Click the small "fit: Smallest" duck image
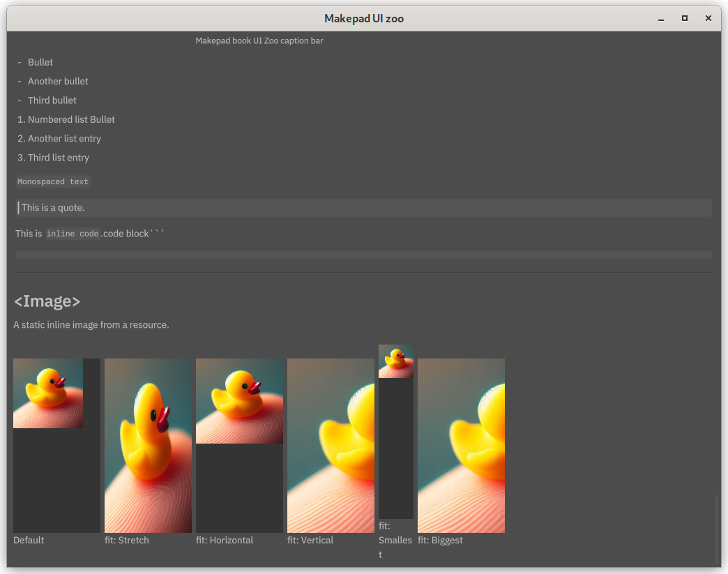This screenshot has width=728, height=574. click(x=396, y=361)
